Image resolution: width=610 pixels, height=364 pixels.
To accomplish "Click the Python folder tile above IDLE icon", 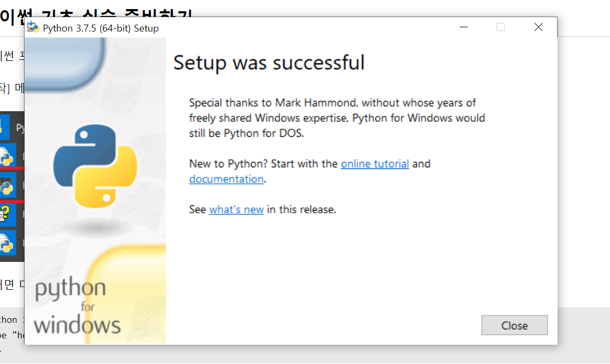I will tap(5, 127).
